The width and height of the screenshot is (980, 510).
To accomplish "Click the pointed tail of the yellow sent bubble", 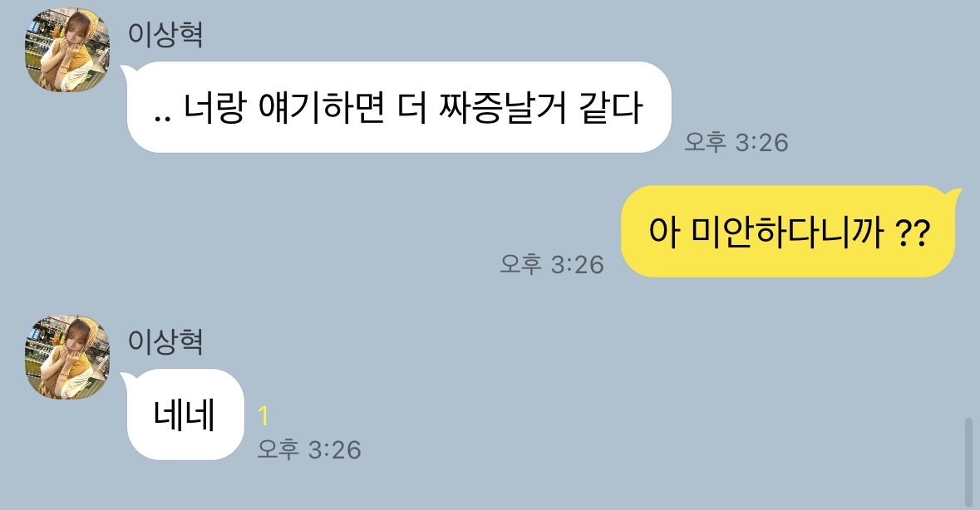I will click(954, 194).
